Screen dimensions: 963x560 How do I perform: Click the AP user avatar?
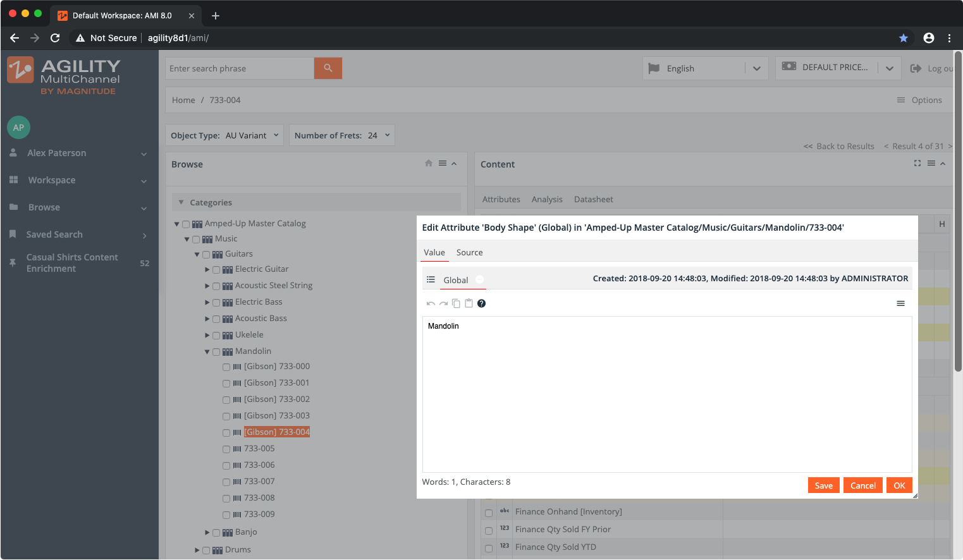[x=18, y=128]
